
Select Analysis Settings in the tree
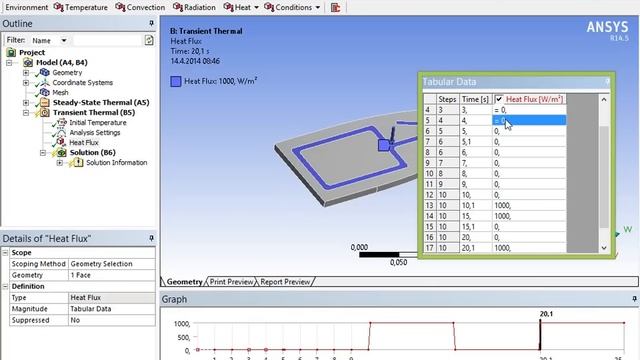95,132
